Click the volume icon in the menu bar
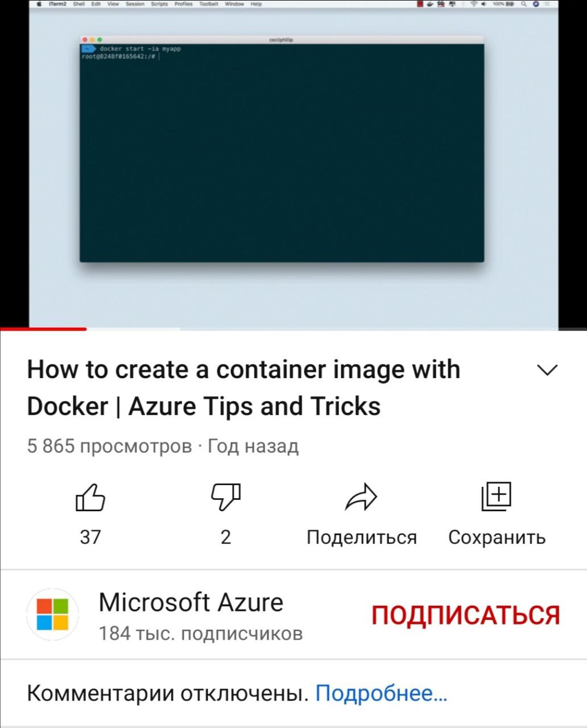Viewport: 587px width, 728px height. 483,4
